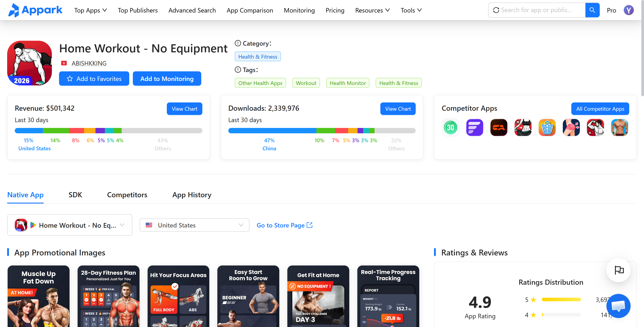644x327 pixels.
Task: Open the Real-Time Progress Tracking promo image
Action: (x=388, y=296)
